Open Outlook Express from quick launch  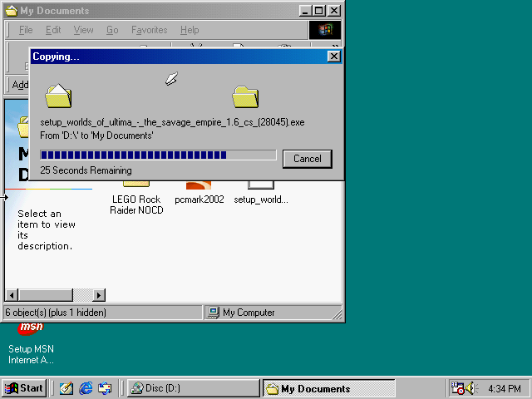[105, 388]
